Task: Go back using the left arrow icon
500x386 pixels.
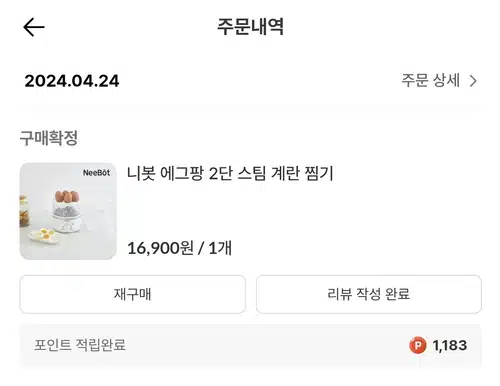Action: [x=34, y=27]
